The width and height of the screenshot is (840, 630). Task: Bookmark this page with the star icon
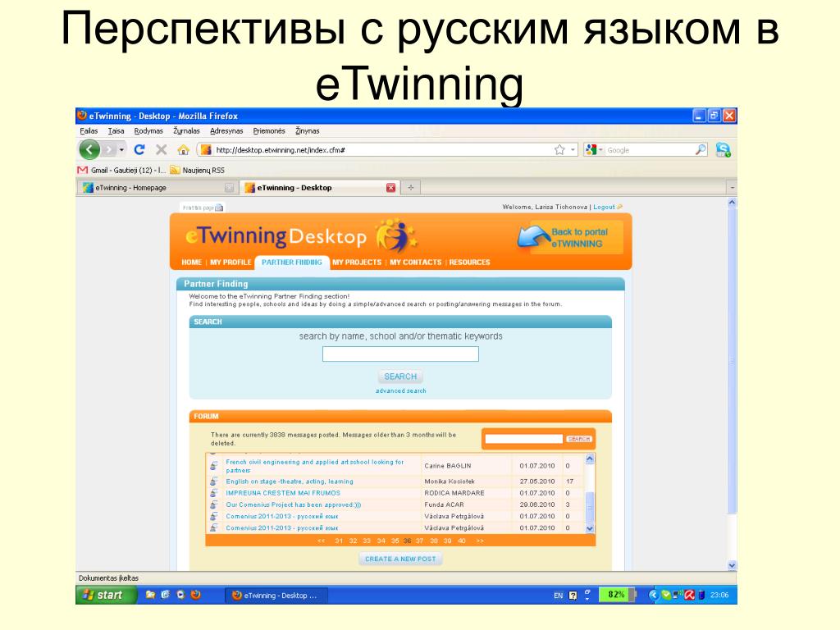pos(559,149)
